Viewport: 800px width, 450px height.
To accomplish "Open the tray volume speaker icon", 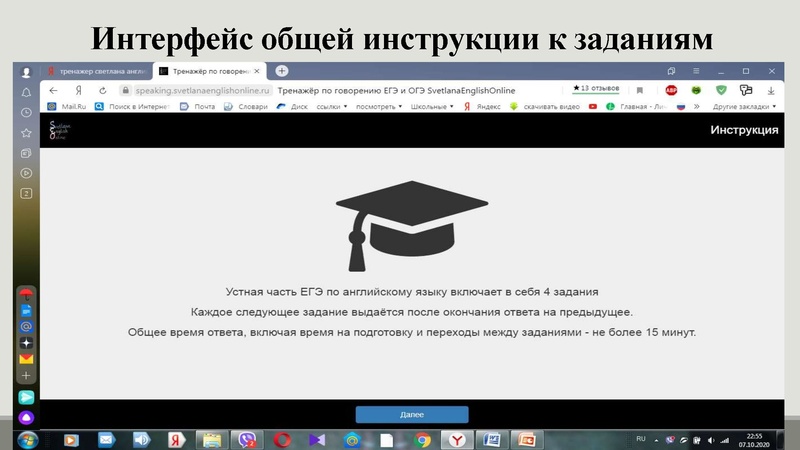I will pos(711,440).
